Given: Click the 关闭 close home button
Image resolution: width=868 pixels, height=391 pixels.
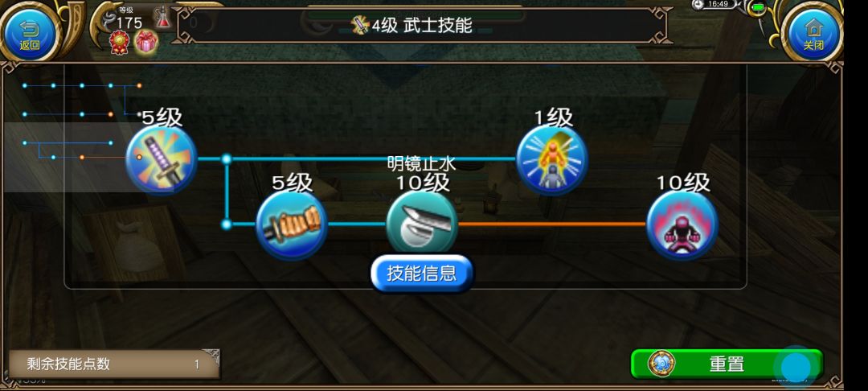Looking at the screenshot, I should (x=813, y=32).
